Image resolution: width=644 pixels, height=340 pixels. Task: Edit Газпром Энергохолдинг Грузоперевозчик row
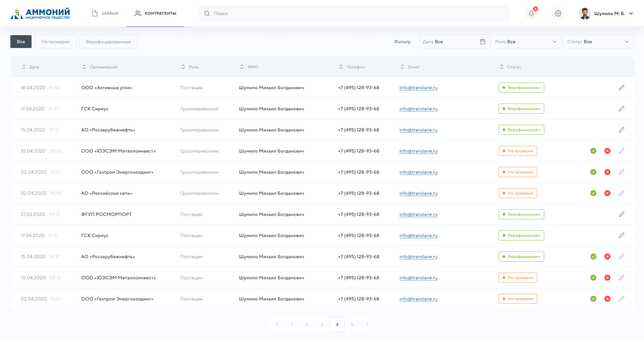tap(622, 172)
